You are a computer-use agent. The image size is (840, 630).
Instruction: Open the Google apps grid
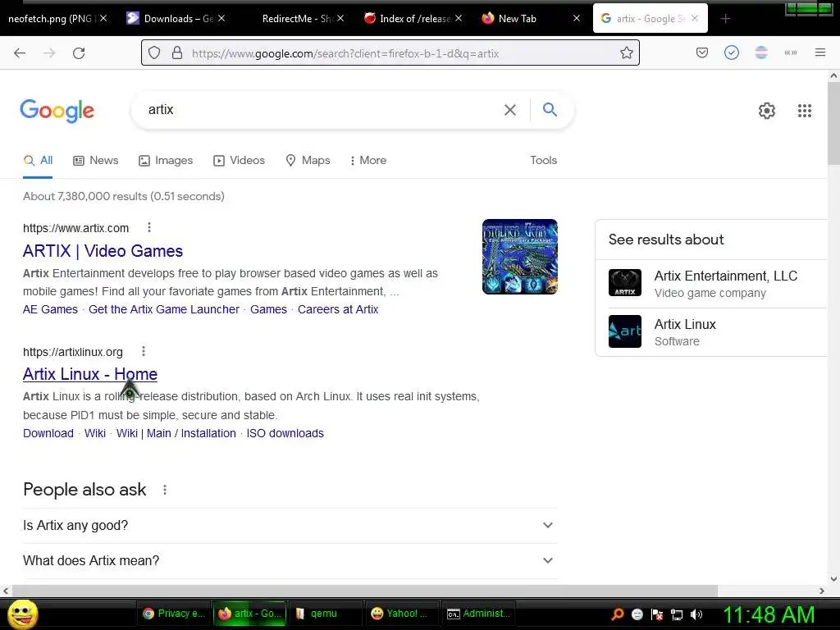(x=804, y=111)
